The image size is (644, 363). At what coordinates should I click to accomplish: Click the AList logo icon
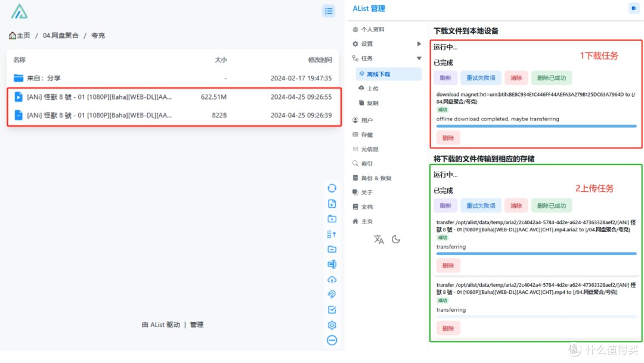[19, 11]
